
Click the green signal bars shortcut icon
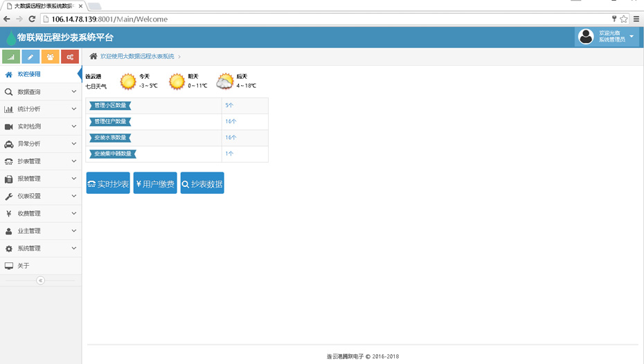click(x=11, y=57)
